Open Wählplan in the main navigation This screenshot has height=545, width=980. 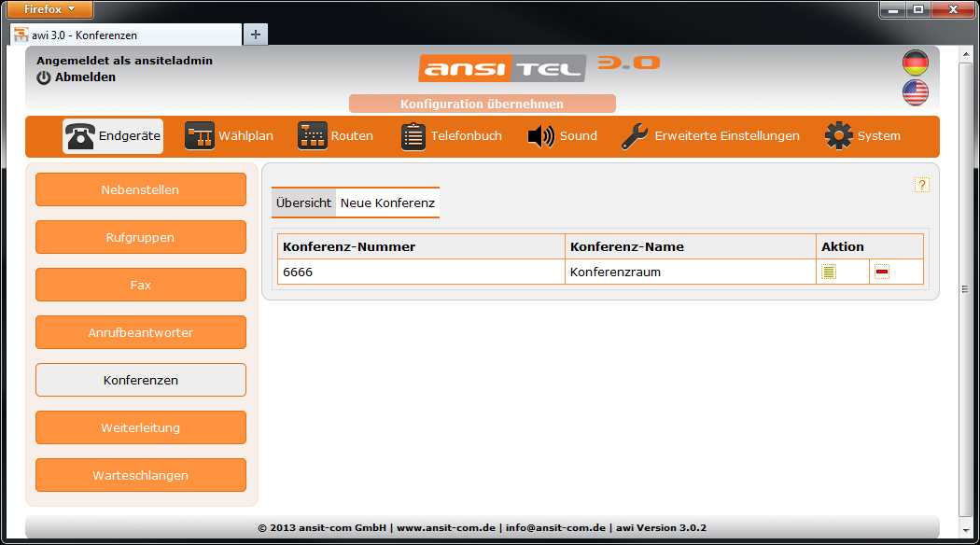tap(229, 136)
